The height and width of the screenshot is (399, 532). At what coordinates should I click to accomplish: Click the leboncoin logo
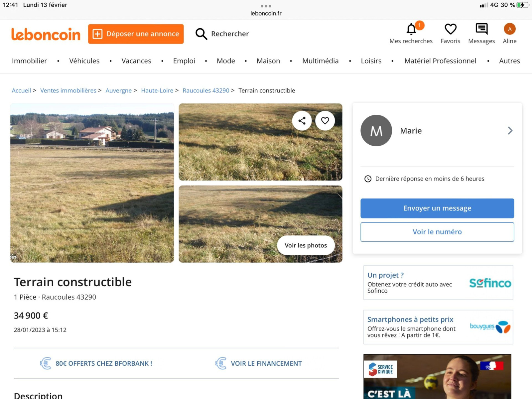coord(46,34)
